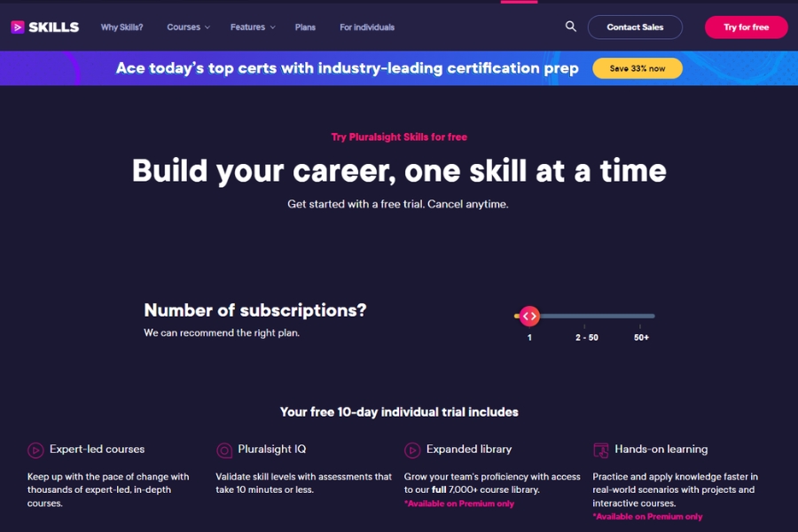Click the Hands-on learning icon
The width and height of the screenshot is (798, 532).
point(601,450)
